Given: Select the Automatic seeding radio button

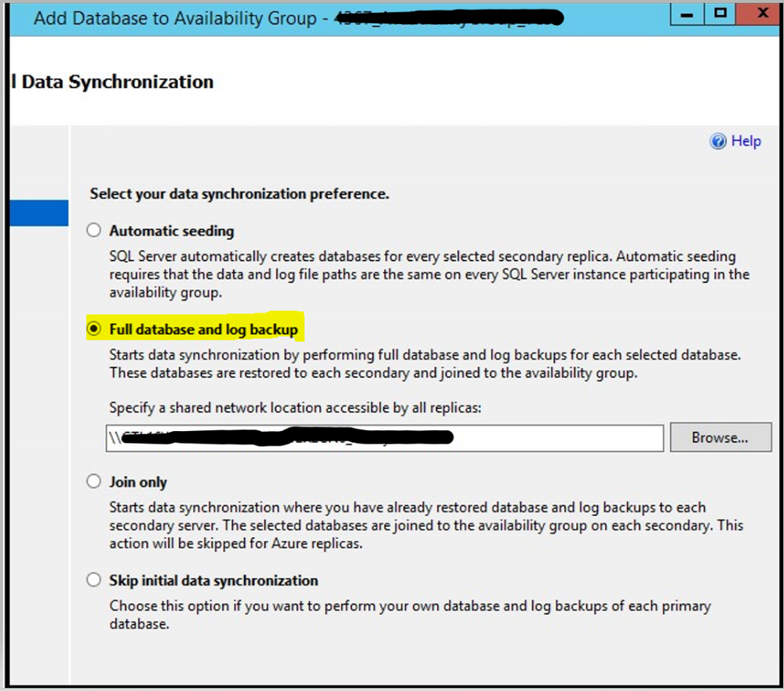Looking at the screenshot, I should (x=93, y=230).
